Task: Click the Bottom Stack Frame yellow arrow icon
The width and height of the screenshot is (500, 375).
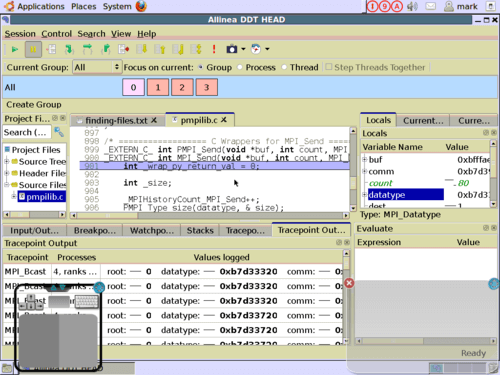Action: 178,50
